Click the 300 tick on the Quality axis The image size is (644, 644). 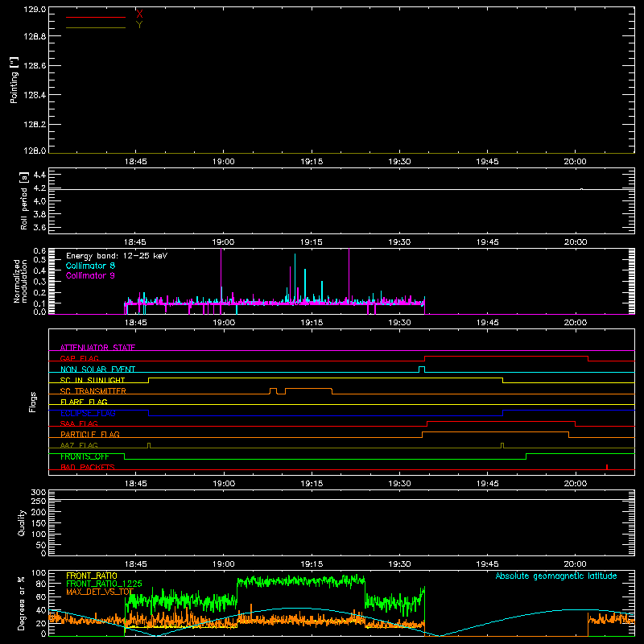click(x=39, y=493)
